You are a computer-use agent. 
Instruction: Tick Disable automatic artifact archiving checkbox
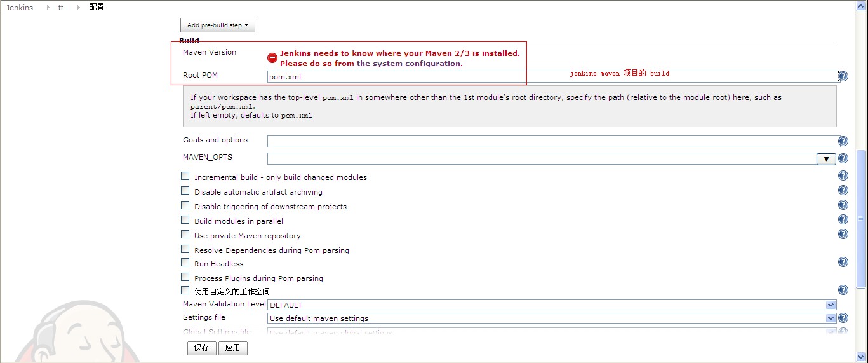pyautogui.click(x=185, y=191)
